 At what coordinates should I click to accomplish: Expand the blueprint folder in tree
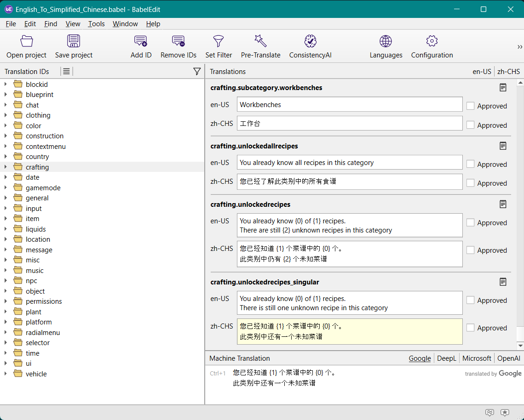(6, 95)
